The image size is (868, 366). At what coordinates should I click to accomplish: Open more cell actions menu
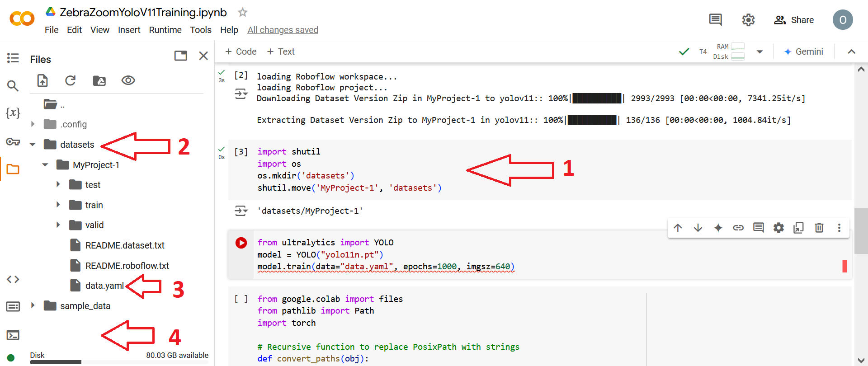839,228
